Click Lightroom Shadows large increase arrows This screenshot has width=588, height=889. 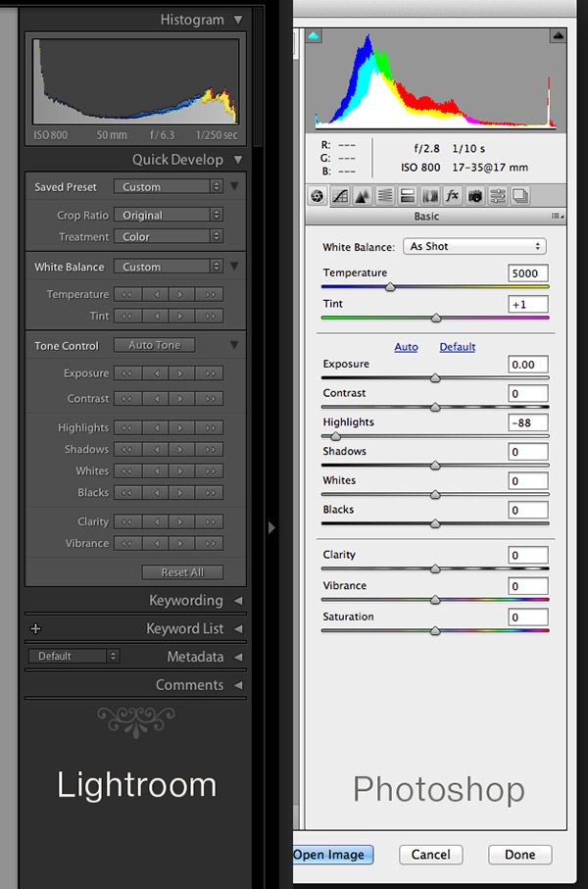coord(210,449)
